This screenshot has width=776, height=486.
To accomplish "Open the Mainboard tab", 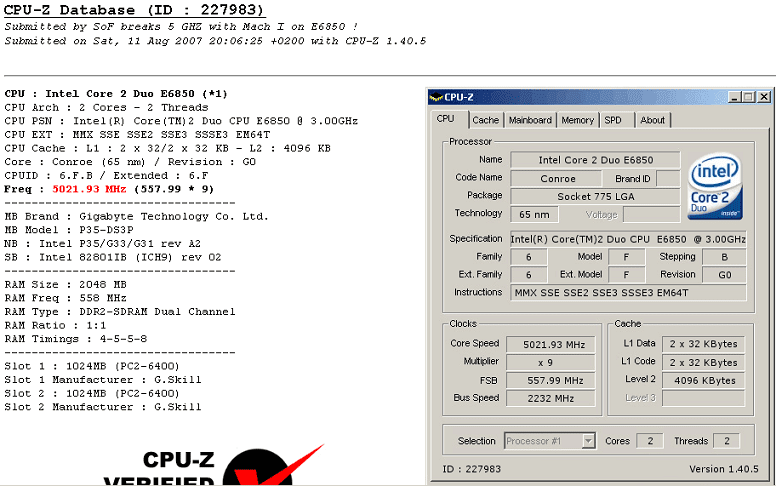I will click(x=530, y=120).
